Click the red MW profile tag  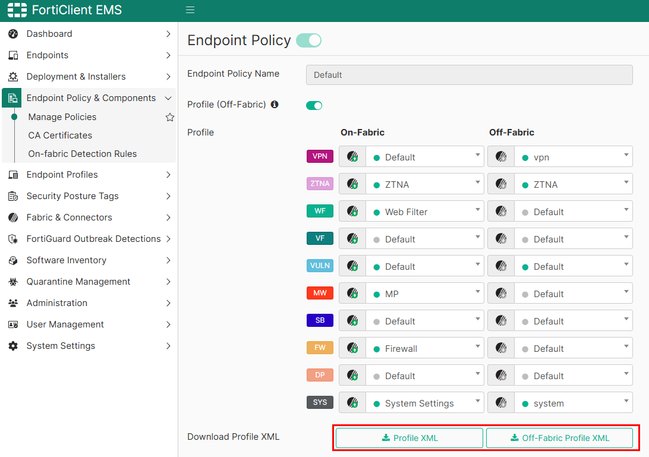(x=319, y=294)
